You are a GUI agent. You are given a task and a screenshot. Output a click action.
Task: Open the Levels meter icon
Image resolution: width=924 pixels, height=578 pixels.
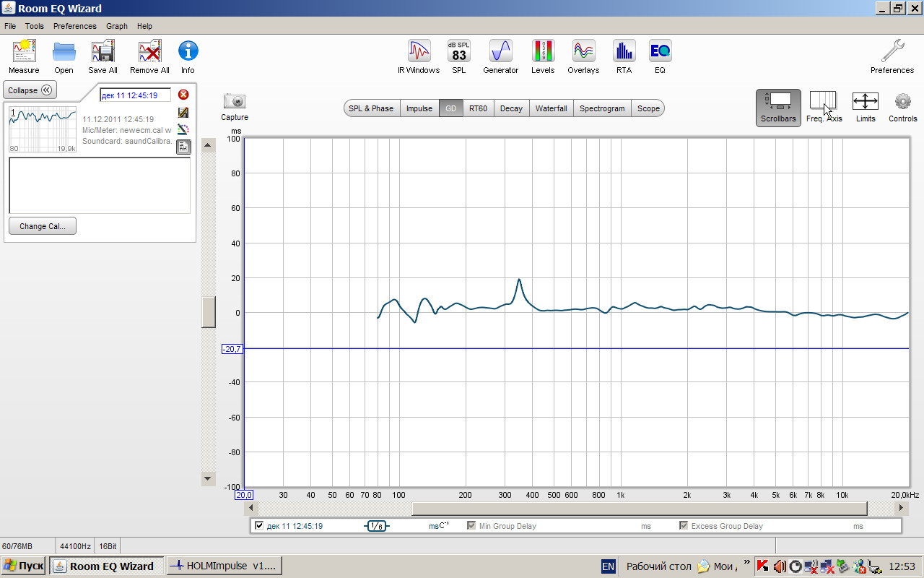[543, 52]
